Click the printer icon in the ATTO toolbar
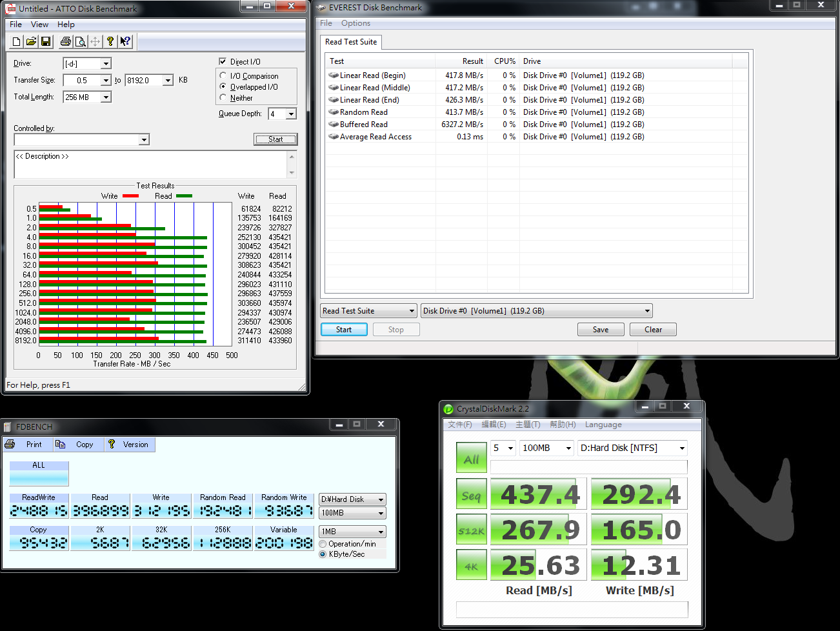Screen dimensions: 840x631 [x=65, y=41]
